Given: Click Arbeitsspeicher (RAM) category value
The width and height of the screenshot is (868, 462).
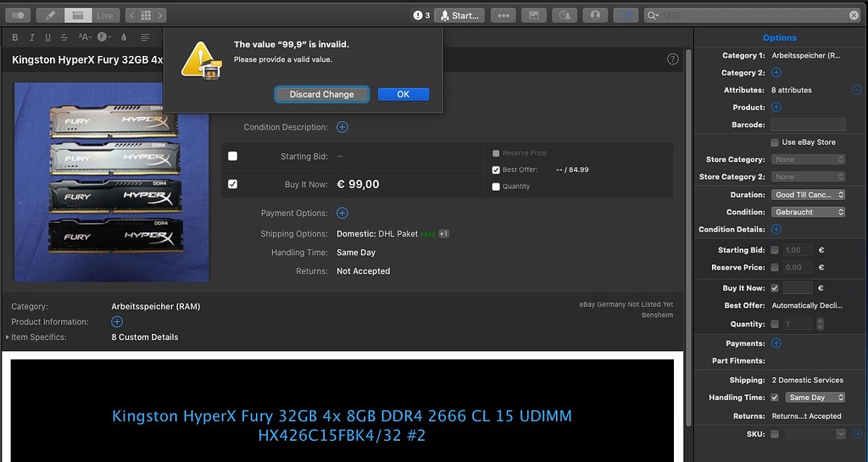Looking at the screenshot, I should point(156,306).
